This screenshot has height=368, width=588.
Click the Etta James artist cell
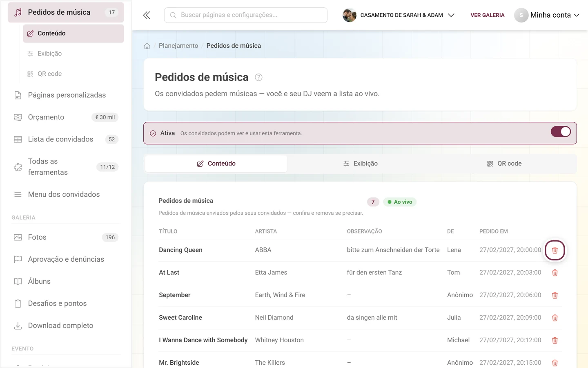click(271, 273)
